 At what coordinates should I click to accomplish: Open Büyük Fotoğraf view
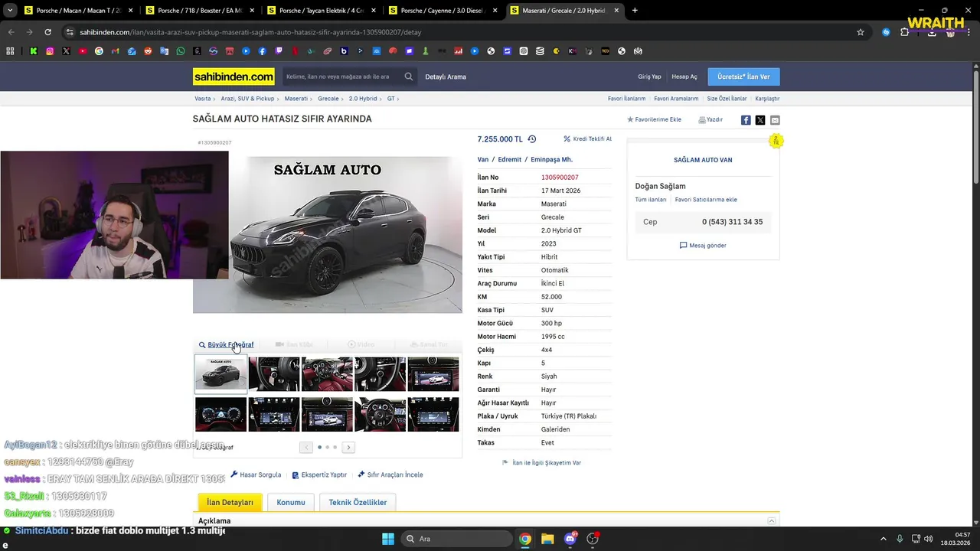point(226,345)
